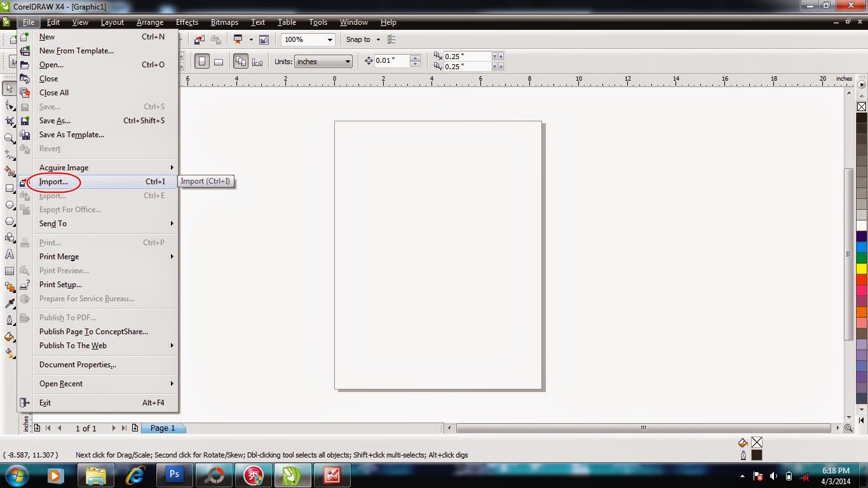The width and height of the screenshot is (868, 488).
Task: Click the Welcome Screen icon in toolbar
Action: (x=264, y=39)
